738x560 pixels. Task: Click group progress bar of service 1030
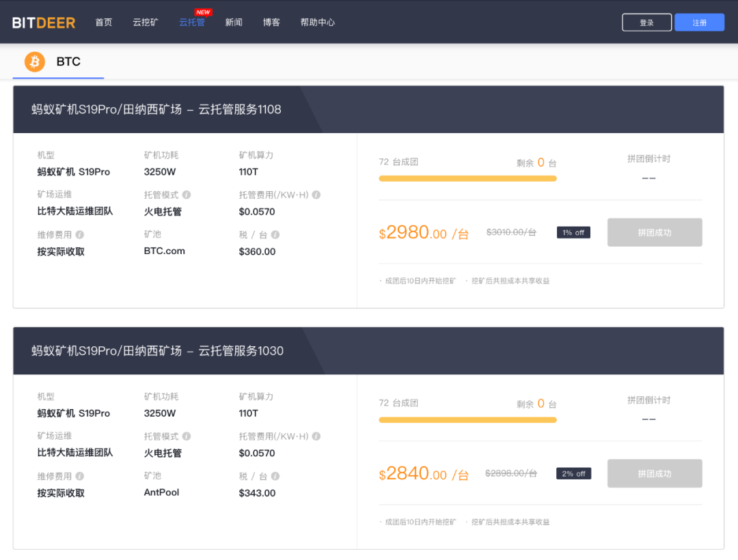point(468,420)
